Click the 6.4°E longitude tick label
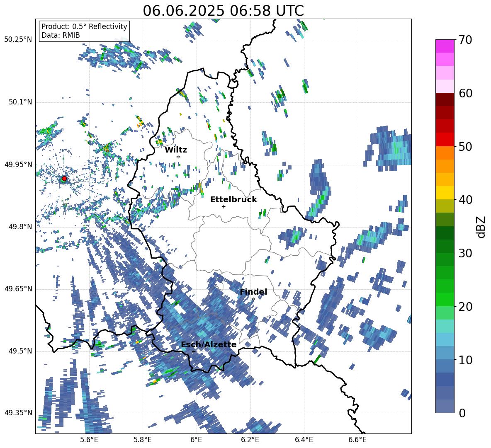Viewport: 491px width, 448px height. [304, 440]
